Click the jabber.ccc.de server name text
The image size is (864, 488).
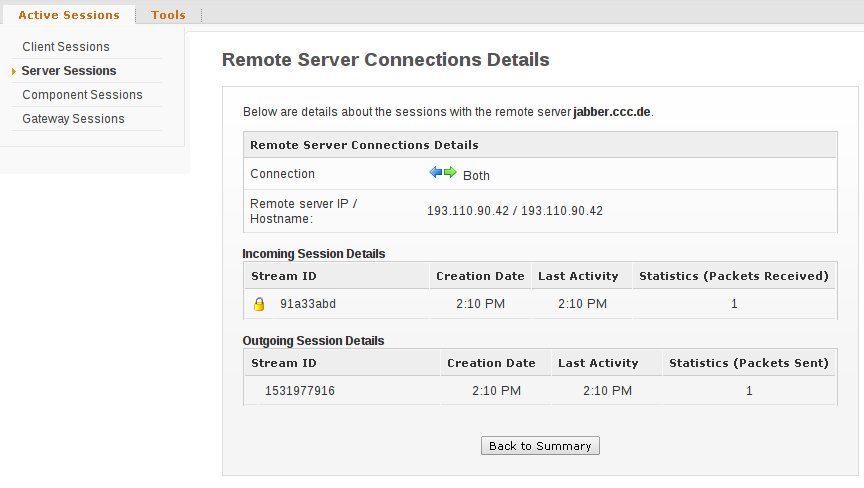click(612, 112)
